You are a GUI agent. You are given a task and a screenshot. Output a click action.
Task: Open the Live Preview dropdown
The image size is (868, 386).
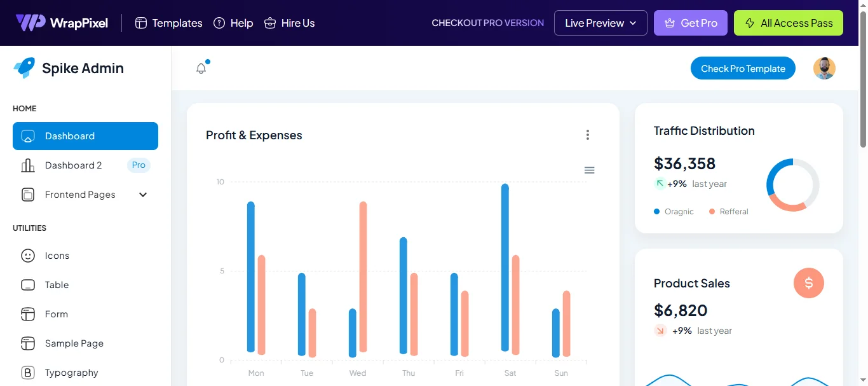(x=600, y=23)
